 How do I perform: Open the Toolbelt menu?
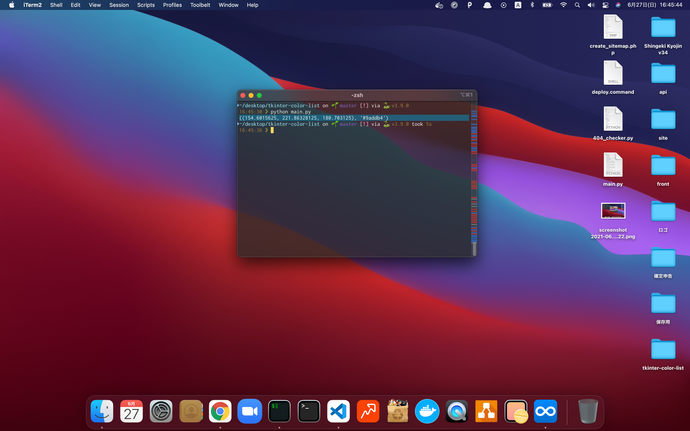click(200, 5)
